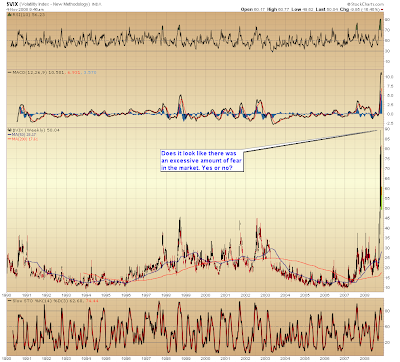This screenshot has width=400, height=362.
Task: Click the 2000 label on main chart's year axis
Action: (x=205, y=295)
